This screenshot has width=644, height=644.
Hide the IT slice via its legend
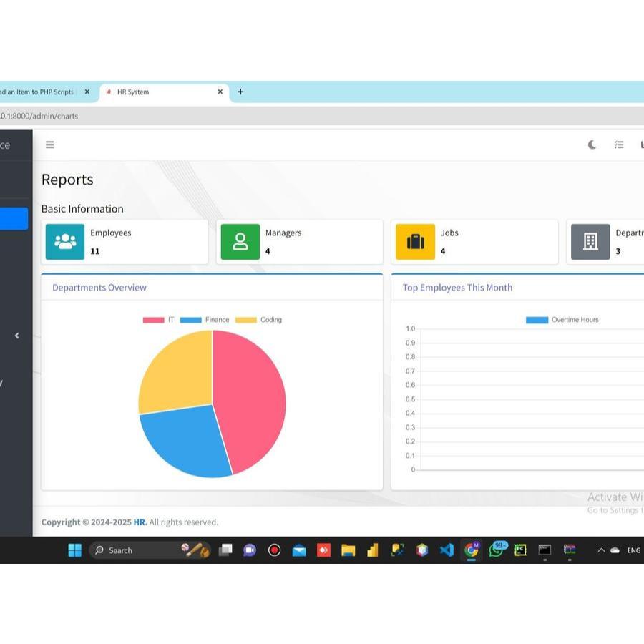tap(159, 320)
